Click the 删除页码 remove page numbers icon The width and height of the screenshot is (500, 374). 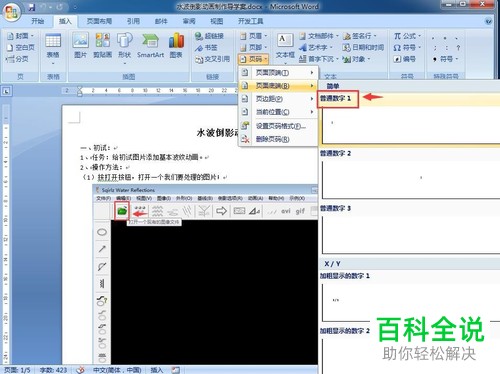pyautogui.click(x=245, y=139)
